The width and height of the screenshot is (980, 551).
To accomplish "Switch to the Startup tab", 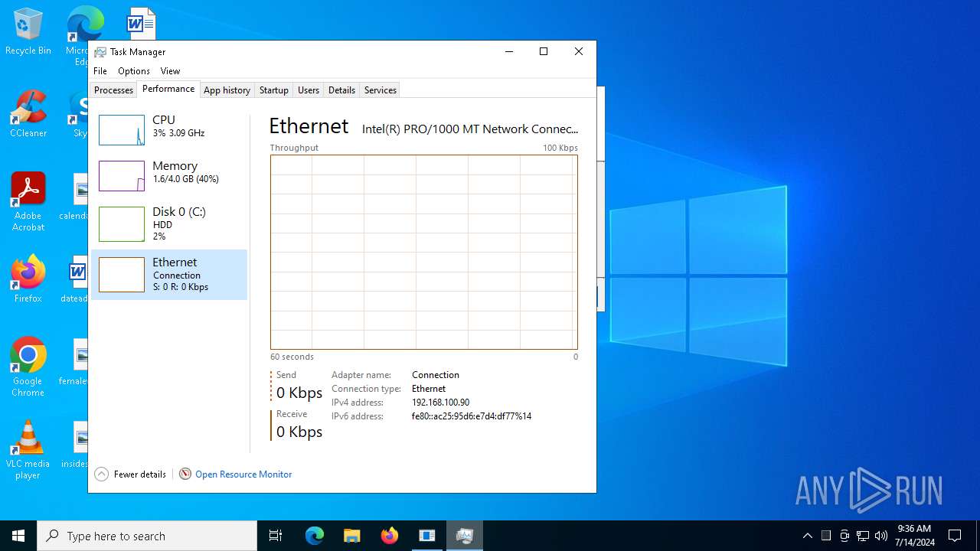I will tap(273, 90).
